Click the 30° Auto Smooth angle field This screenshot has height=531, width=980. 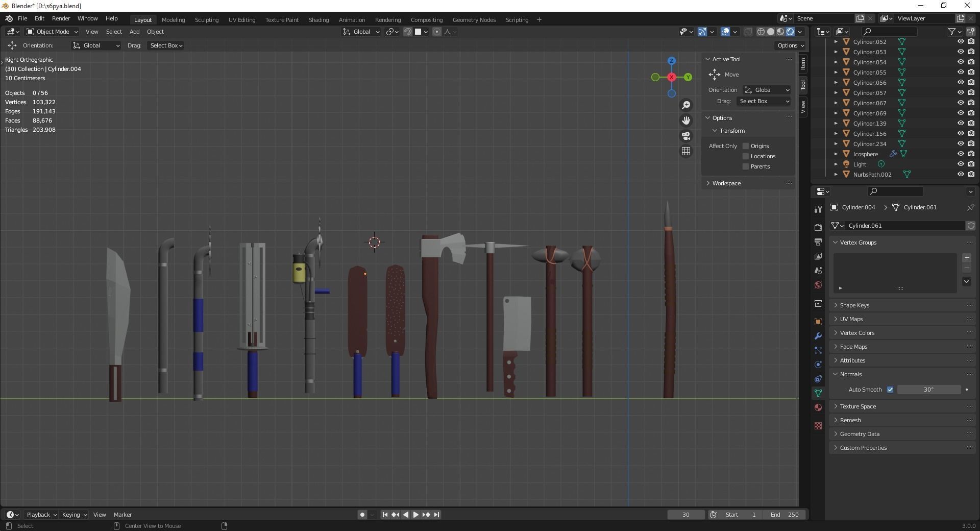click(x=928, y=390)
